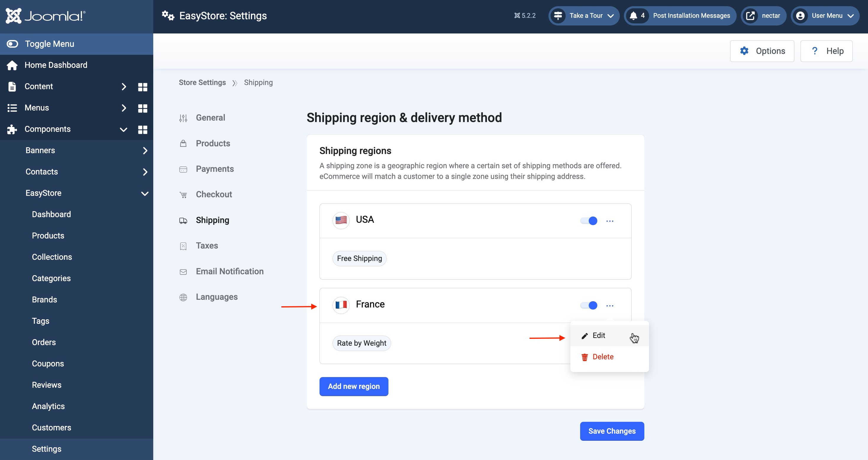The image size is (868, 460).
Task: Click the nectar external site icon
Action: coord(750,15)
